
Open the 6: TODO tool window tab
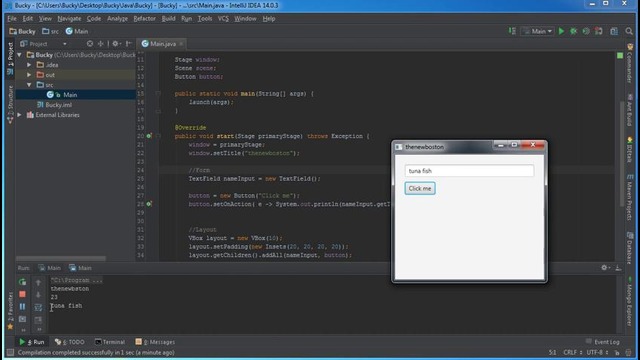coord(69,342)
